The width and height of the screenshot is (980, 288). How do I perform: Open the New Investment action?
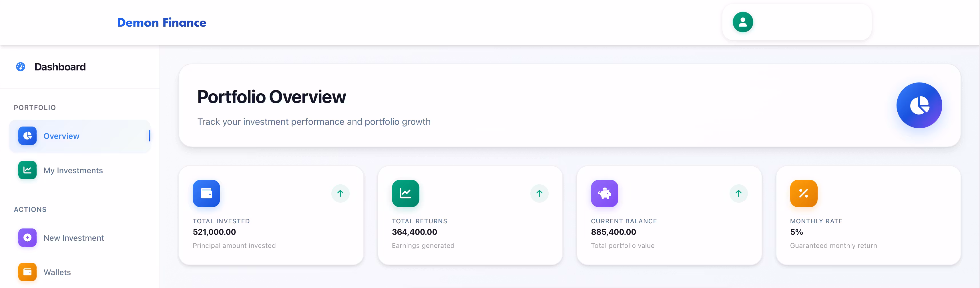coord(73,237)
